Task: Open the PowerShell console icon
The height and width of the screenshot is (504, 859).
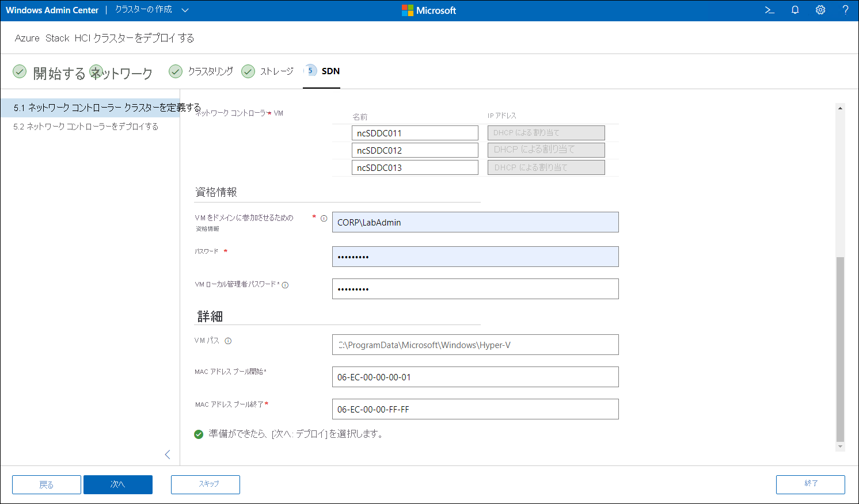Action: pyautogui.click(x=769, y=10)
